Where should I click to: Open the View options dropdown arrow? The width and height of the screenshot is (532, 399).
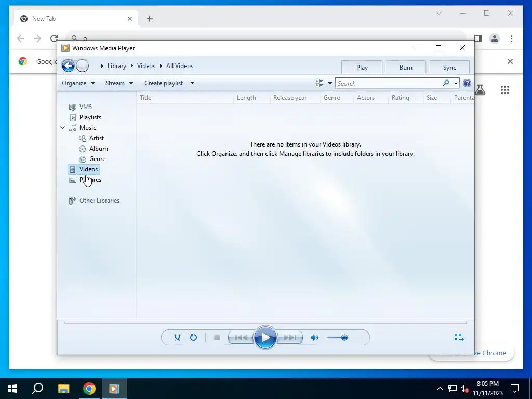click(x=330, y=83)
